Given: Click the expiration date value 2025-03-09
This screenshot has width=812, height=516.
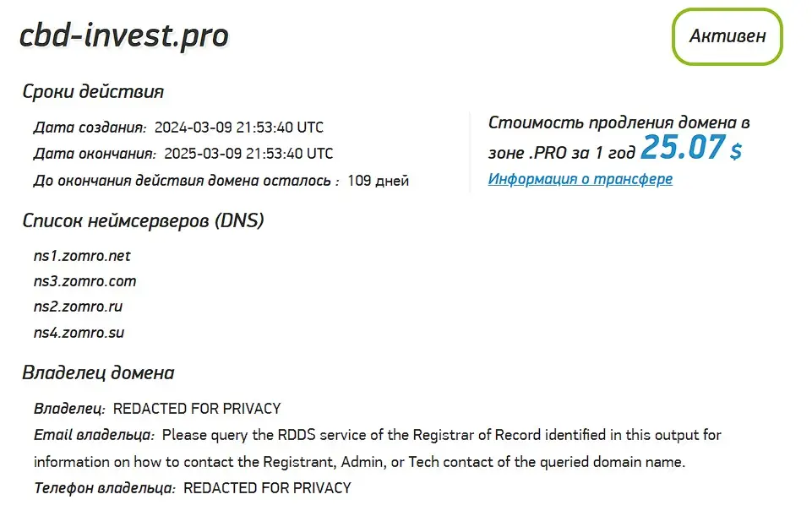Looking at the screenshot, I should (x=248, y=154).
